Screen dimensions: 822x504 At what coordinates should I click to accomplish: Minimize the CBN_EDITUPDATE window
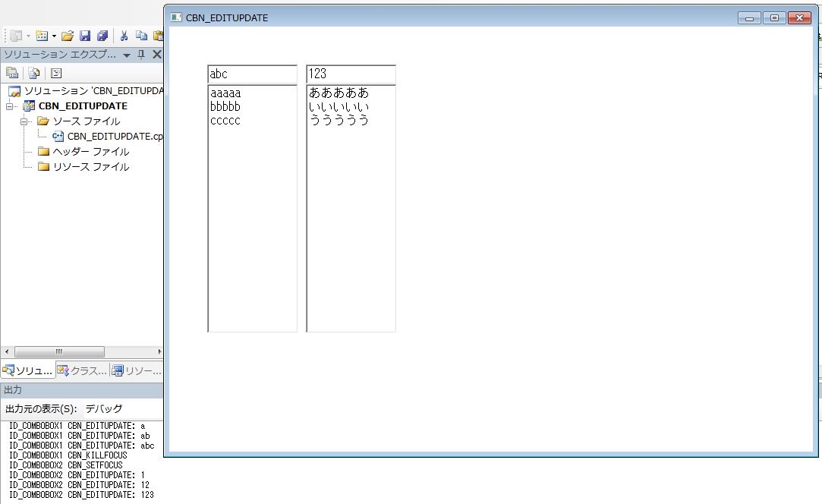749,17
